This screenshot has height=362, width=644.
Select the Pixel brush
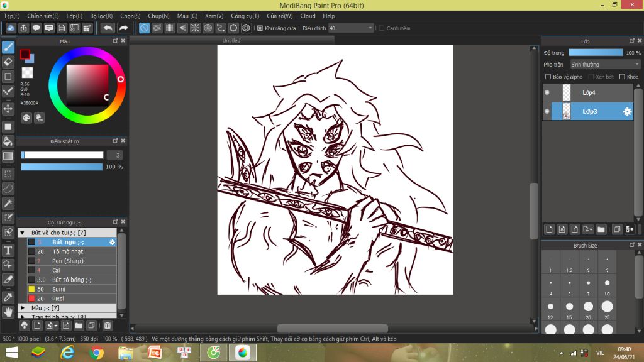point(72,299)
